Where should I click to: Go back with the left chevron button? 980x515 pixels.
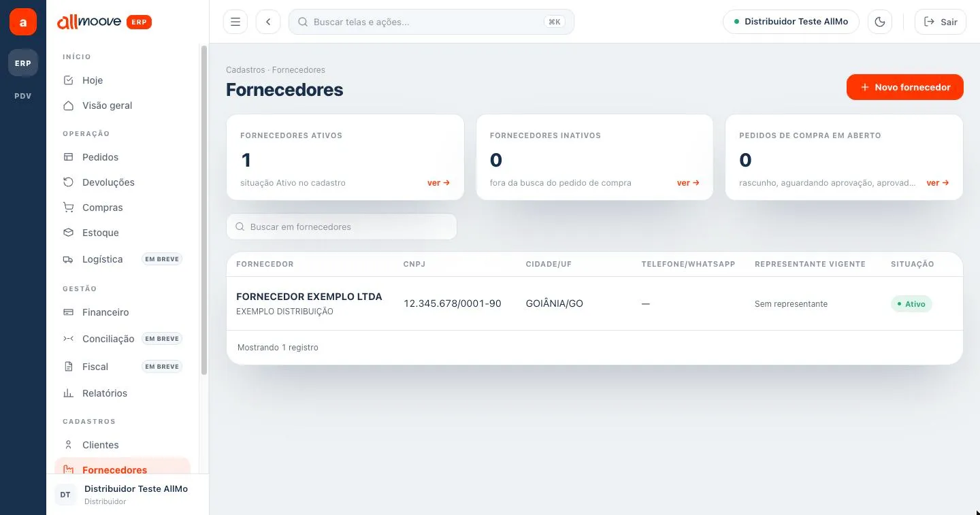coord(268,22)
